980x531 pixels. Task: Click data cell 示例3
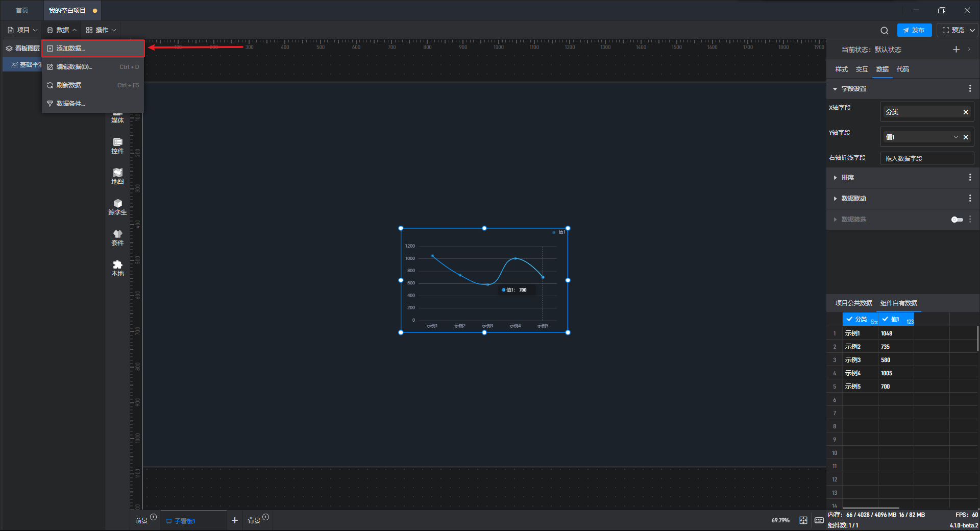coord(860,360)
